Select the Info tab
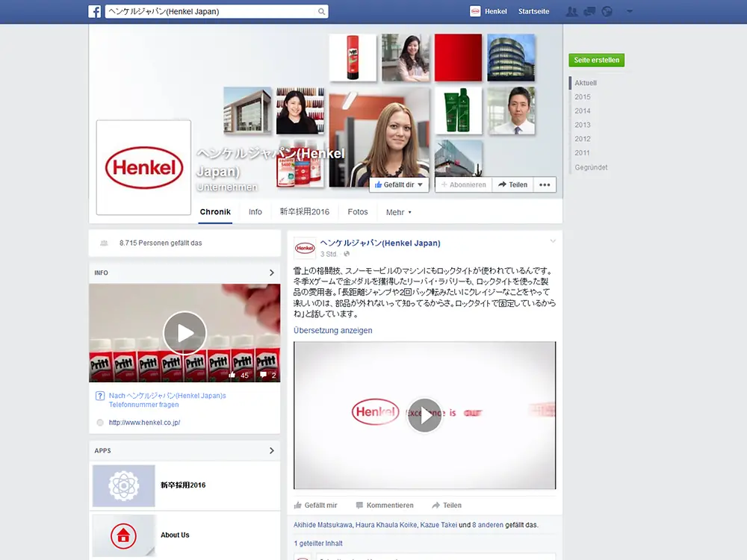The width and height of the screenshot is (747, 560). pyautogui.click(x=255, y=212)
